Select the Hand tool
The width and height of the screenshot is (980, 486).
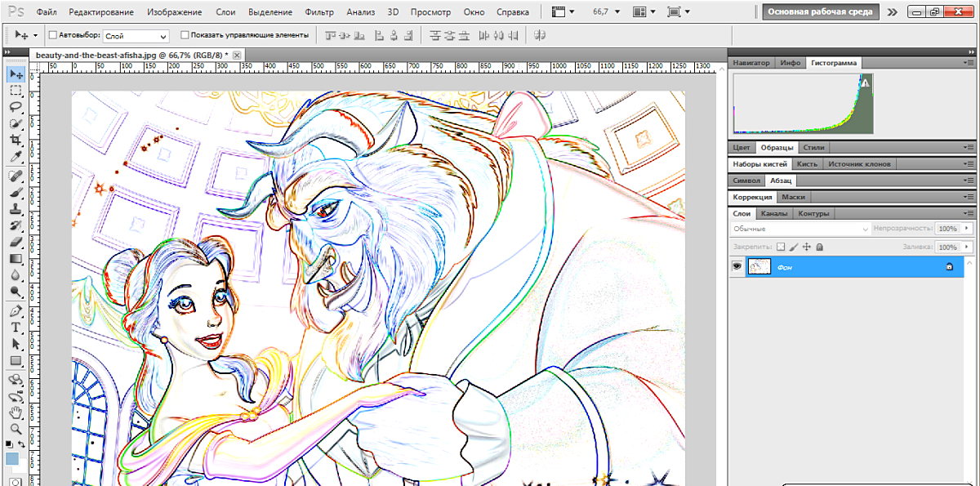pyautogui.click(x=16, y=412)
